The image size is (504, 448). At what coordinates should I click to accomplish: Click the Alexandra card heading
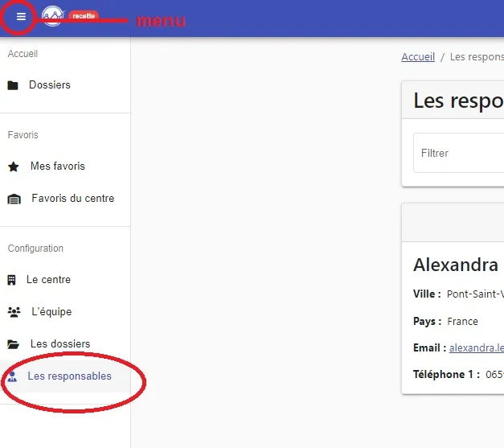tap(456, 265)
